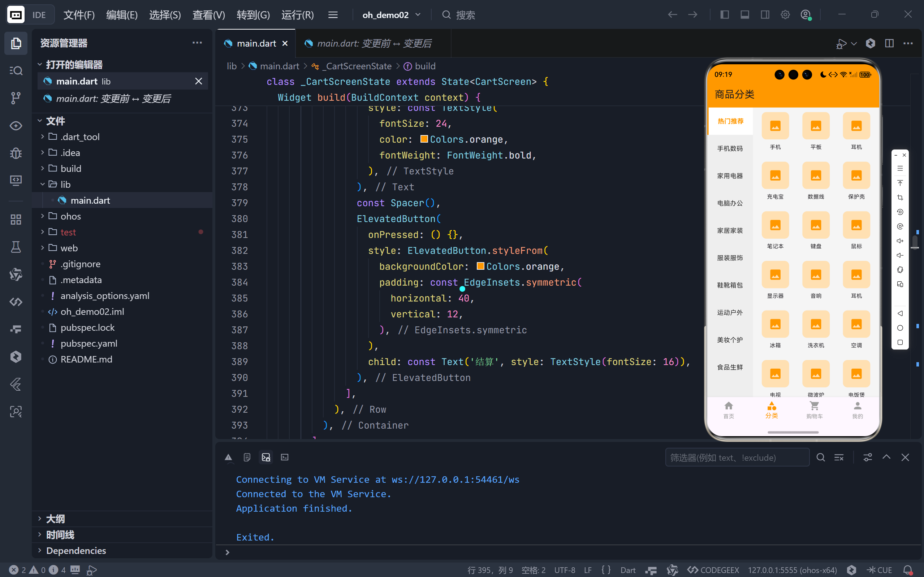The image size is (924, 577).
Task: Open the Extensions grid icon in sidebar
Action: click(x=16, y=220)
